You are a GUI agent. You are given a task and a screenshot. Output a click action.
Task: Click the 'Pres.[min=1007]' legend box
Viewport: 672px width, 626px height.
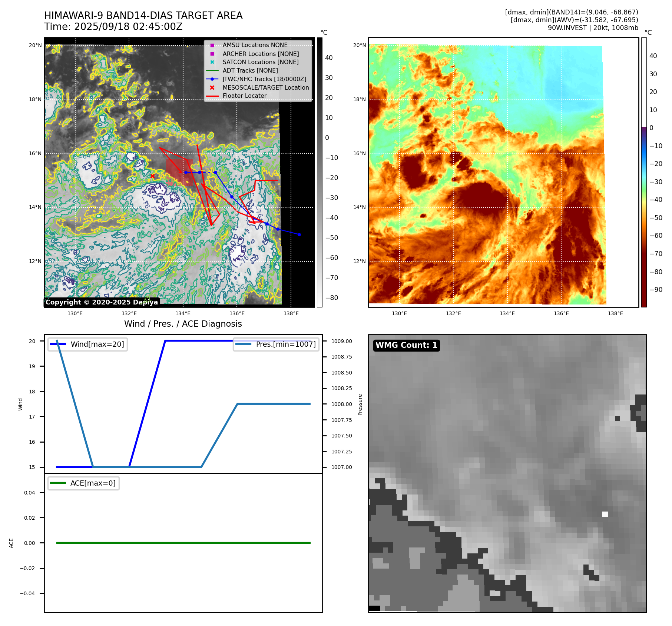[x=276, y=344]
